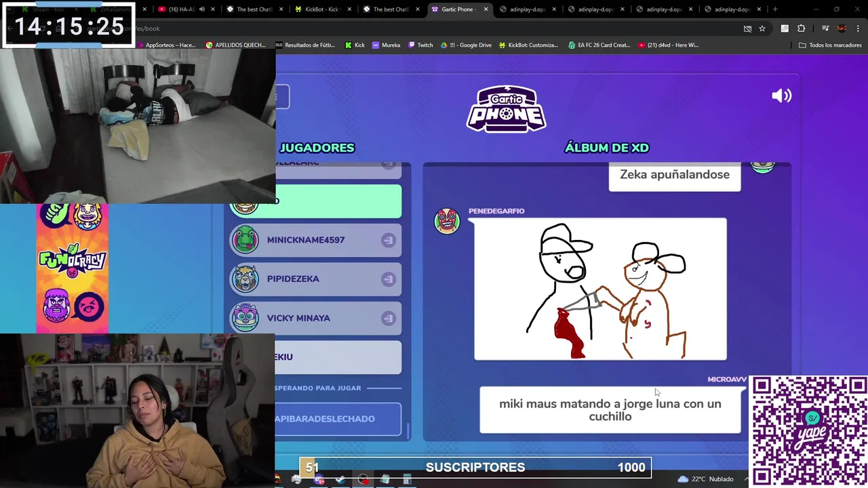The image size is (868, 488).
Task: Switch to the KickBot - Kick tab
Action: click(x=323, y=9)
